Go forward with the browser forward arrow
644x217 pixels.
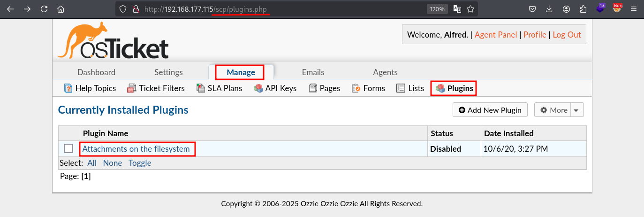click(x=27, y=9)
